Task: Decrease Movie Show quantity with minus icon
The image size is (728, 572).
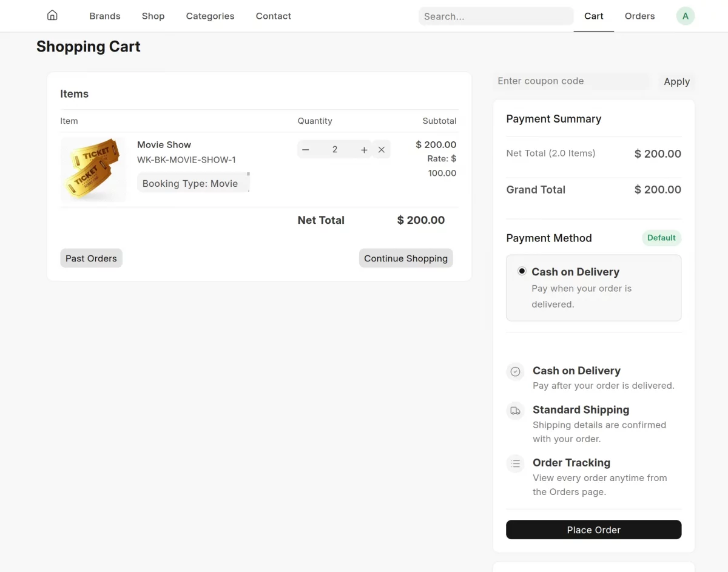Action: (306, 150)
